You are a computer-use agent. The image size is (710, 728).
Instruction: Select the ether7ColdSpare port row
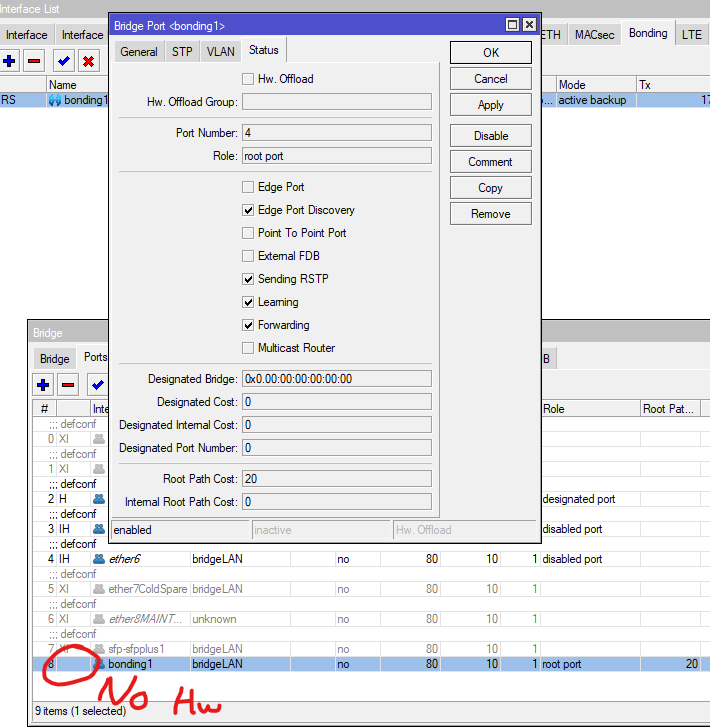[371, 589]
